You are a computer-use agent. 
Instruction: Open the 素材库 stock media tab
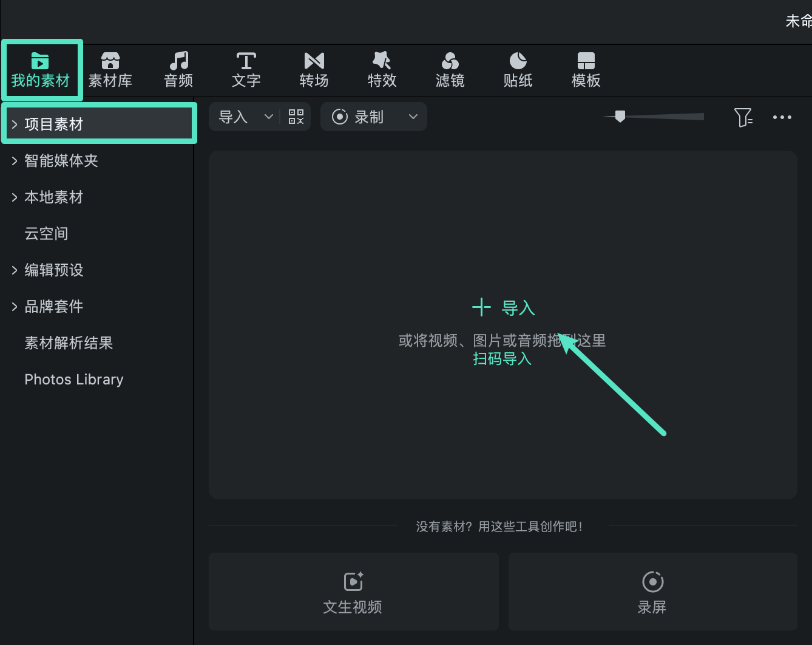(110, 70)
